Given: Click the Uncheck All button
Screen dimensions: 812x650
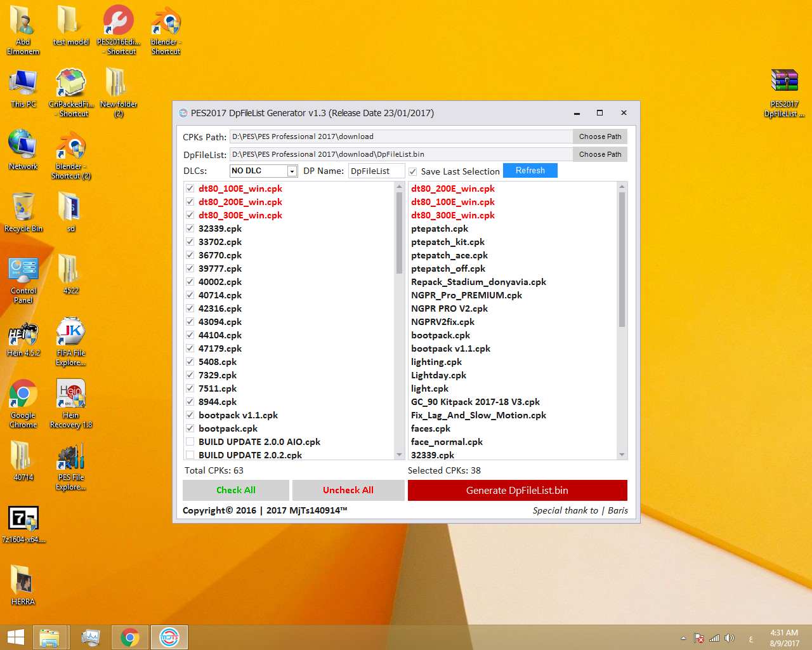Looking at the screenshot, I should 348,490.
